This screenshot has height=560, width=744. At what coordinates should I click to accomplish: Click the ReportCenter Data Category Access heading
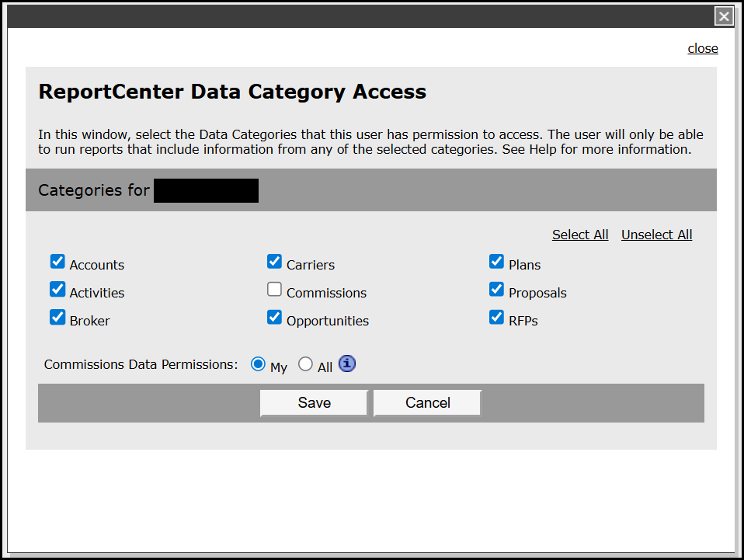click(232, 92)
